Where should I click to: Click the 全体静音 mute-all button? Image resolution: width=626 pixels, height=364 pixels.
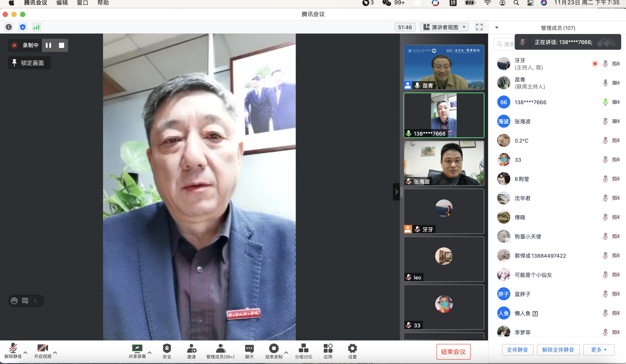518,350
